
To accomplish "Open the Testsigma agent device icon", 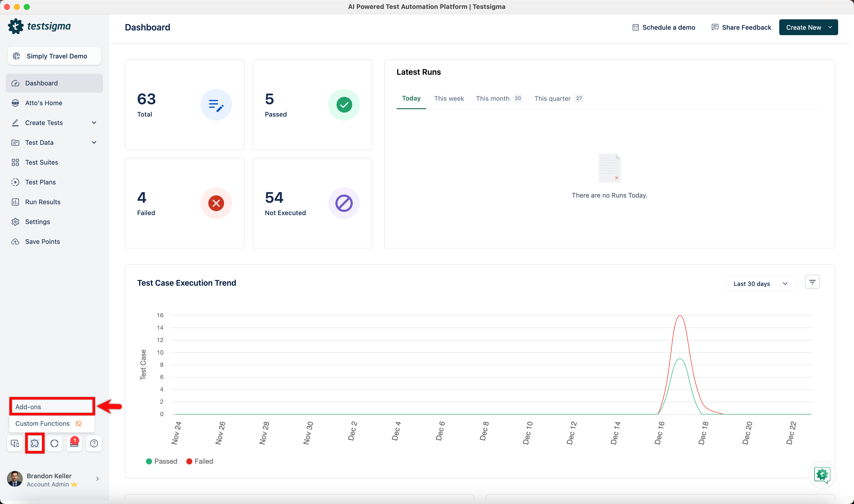I will pos(15,443).
